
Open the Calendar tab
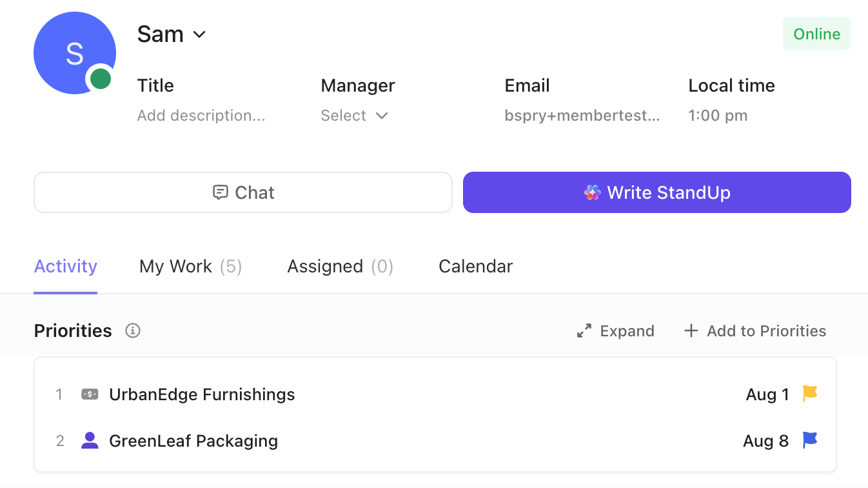475,266
